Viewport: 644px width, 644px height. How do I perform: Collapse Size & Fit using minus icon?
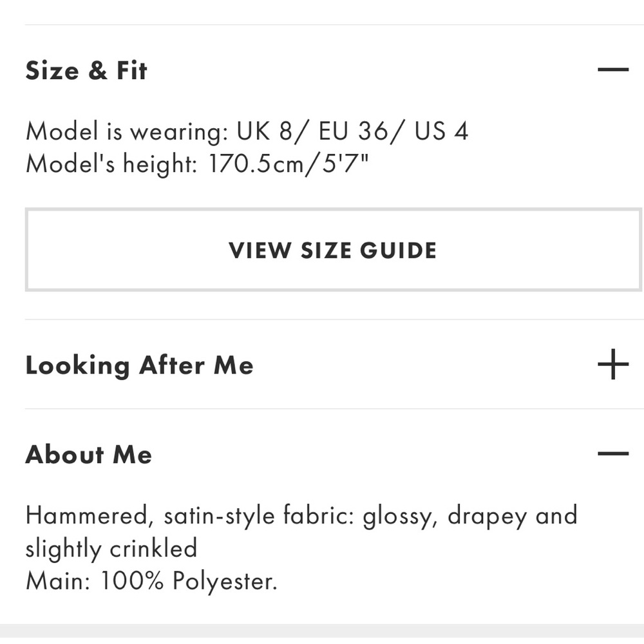[x=613, y=70]
